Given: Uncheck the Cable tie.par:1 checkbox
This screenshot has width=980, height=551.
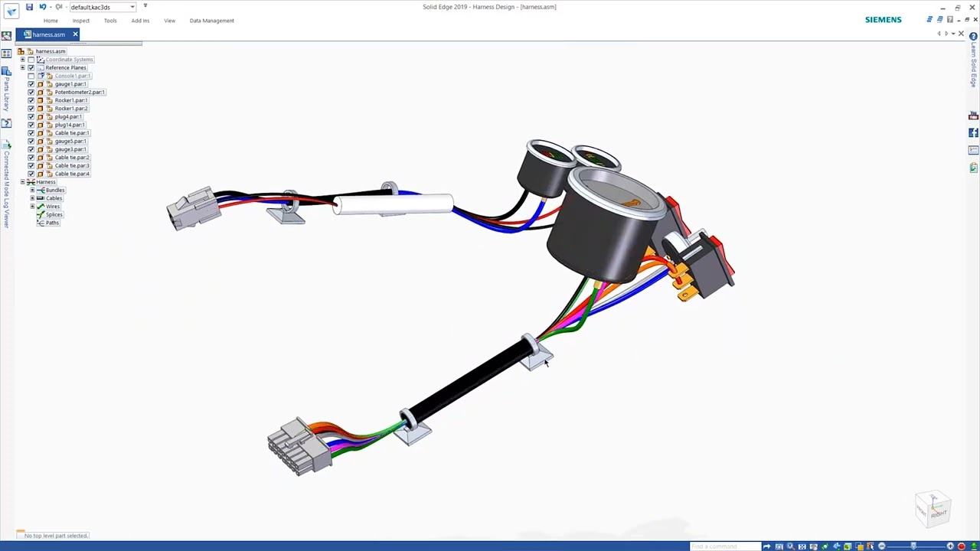Looking at the screenshot, I should pyautogui.click(x=31, y=133).
